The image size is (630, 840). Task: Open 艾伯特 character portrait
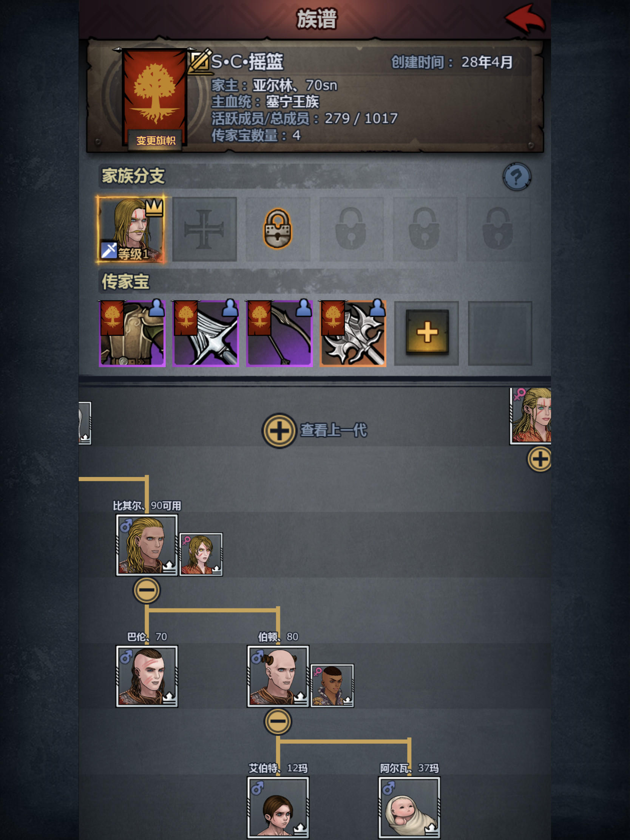[278, 808]
